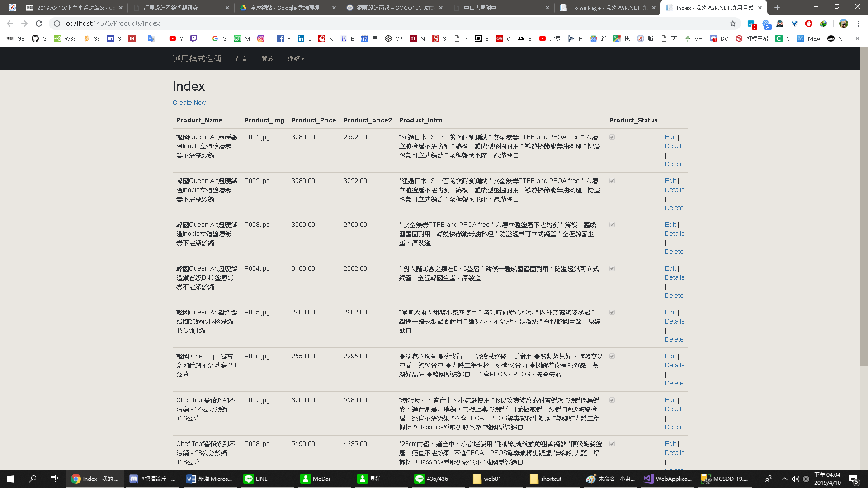This screenshot has width=868, height=488.
Task: Open the Windows Start menu
Action: 11,479
